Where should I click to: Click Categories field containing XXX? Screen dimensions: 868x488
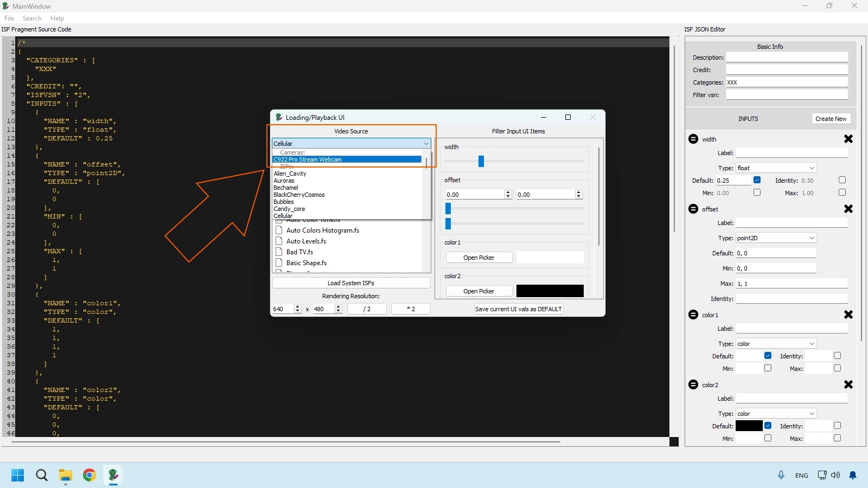click(787, 82)
